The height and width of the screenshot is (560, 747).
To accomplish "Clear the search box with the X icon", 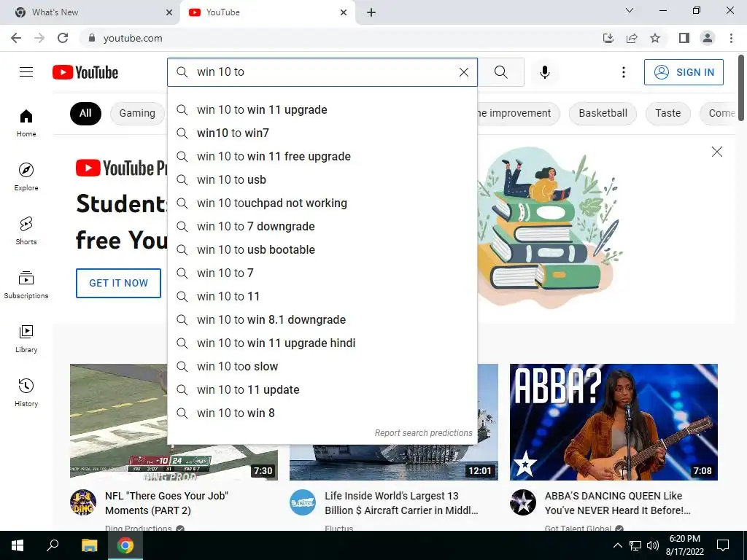I will [463, 72].
